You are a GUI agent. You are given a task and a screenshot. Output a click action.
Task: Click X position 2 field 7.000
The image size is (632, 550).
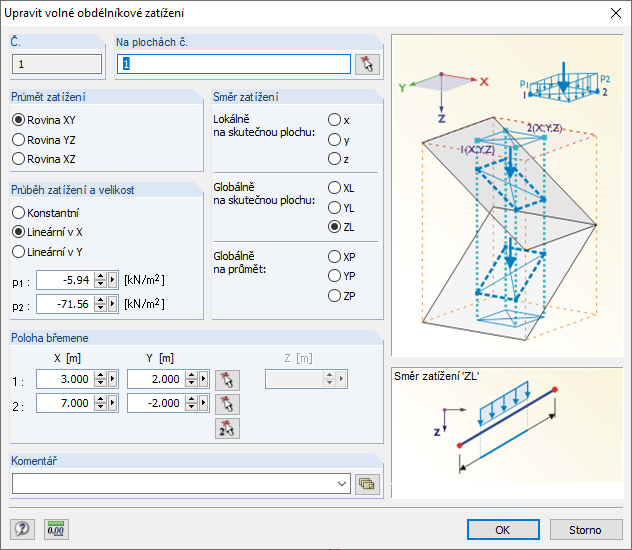(65, 403)
